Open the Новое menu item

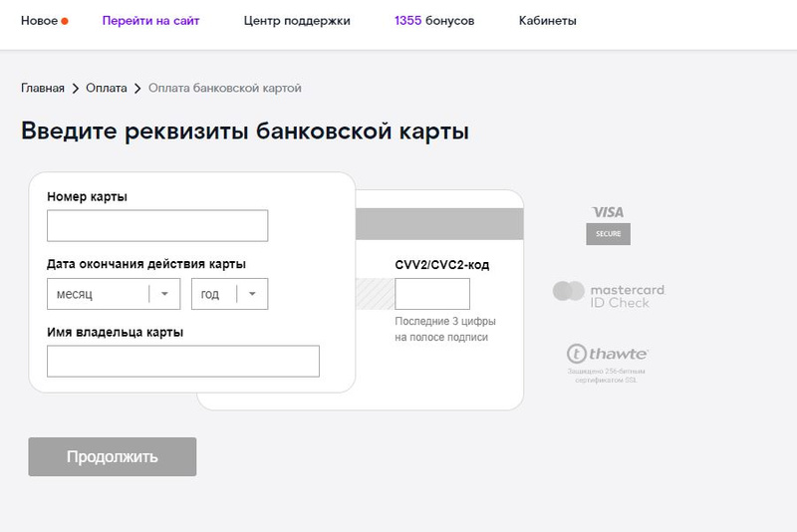pos(39,21)
